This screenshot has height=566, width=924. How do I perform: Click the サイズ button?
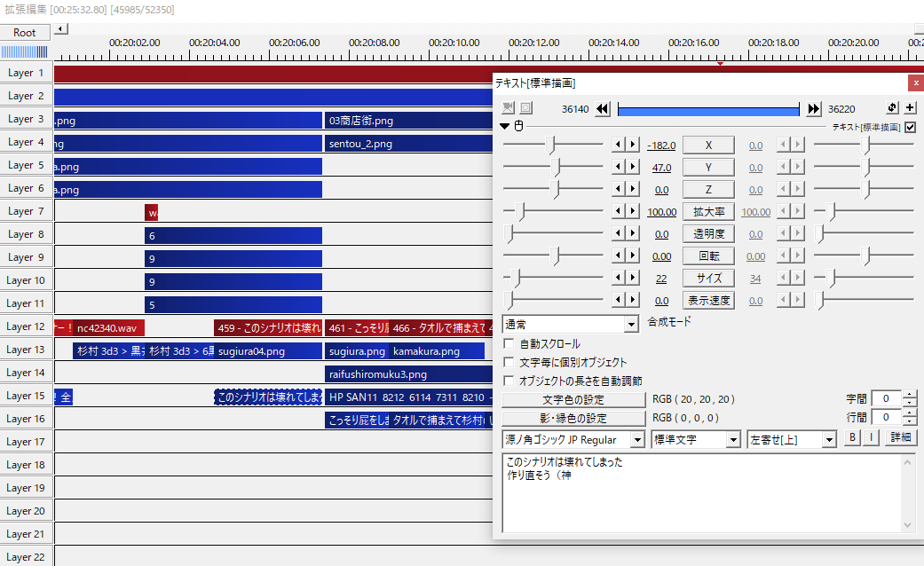coord(708,278)
